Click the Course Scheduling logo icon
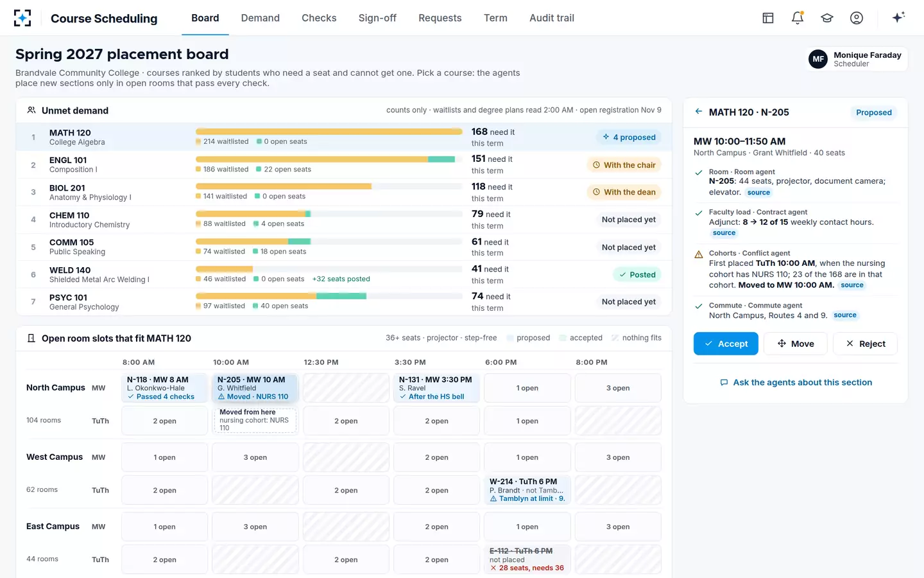924x578 pixels. pos(22,18)
